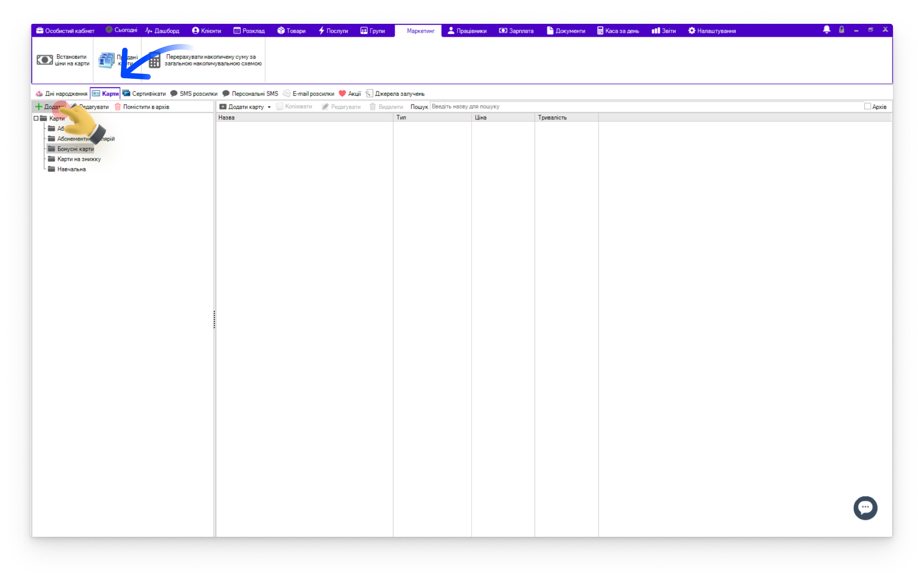Viewport: 924px width, 578px height.
Task: Open the Додати карту dropdown arrow
Action: pos(269,107)
